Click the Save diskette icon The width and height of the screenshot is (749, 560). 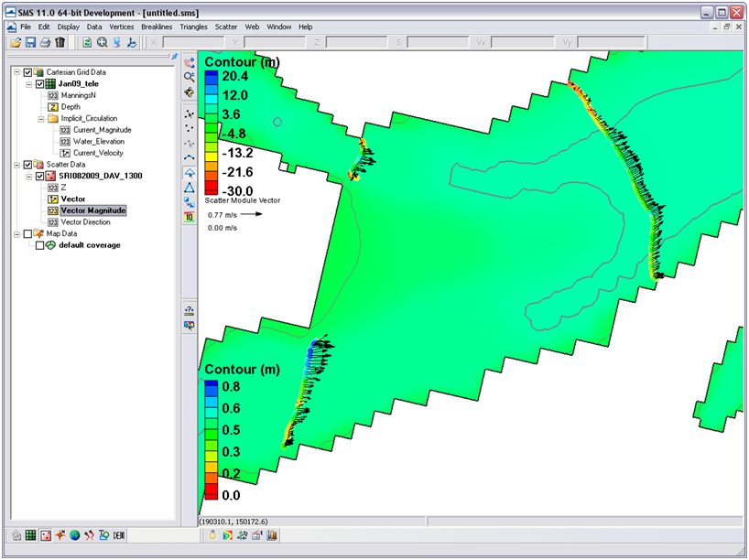pyautogui.click(x=30, y=42)
